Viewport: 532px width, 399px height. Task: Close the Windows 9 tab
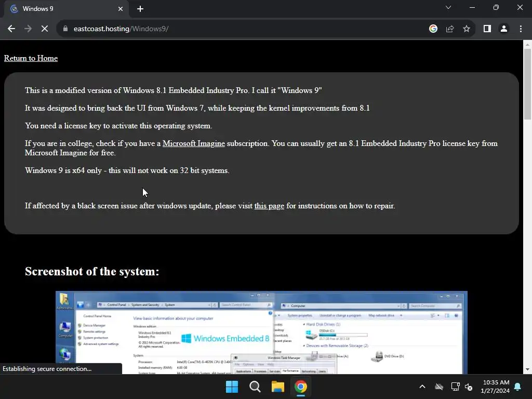[x=121, y=9]
